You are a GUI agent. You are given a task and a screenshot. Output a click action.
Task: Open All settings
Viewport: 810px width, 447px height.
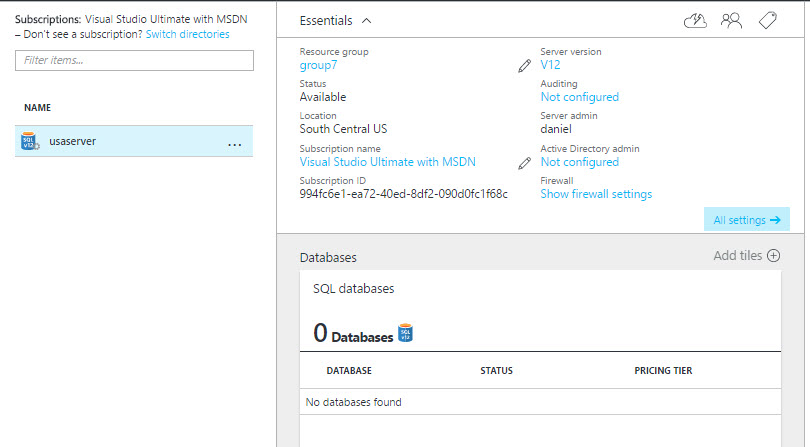(x=746, y=220)
